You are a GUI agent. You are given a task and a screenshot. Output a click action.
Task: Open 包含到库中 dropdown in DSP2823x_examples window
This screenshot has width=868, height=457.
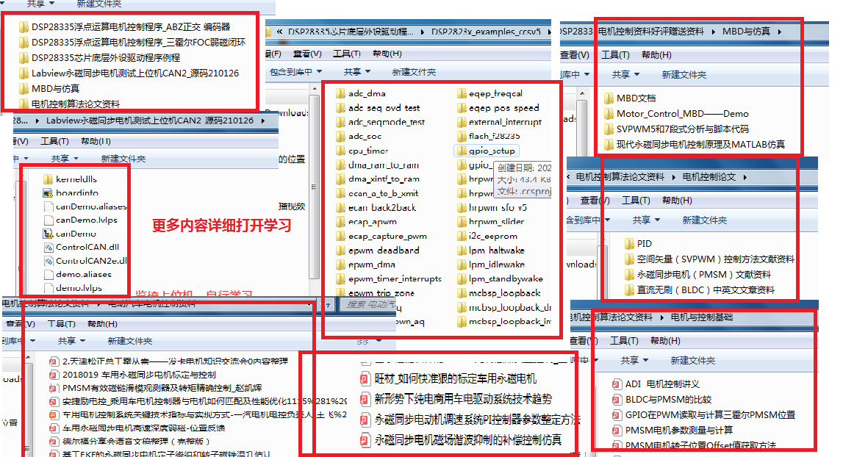tap(296, 72)
